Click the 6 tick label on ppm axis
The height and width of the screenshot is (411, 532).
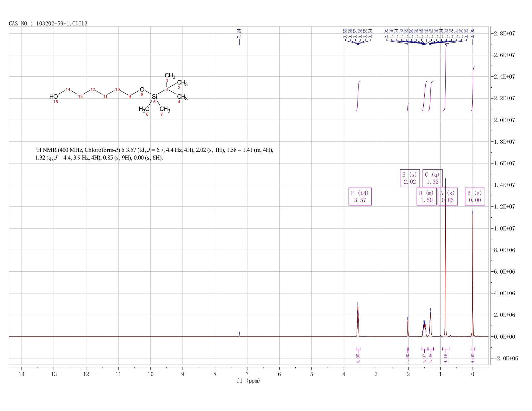279,374
